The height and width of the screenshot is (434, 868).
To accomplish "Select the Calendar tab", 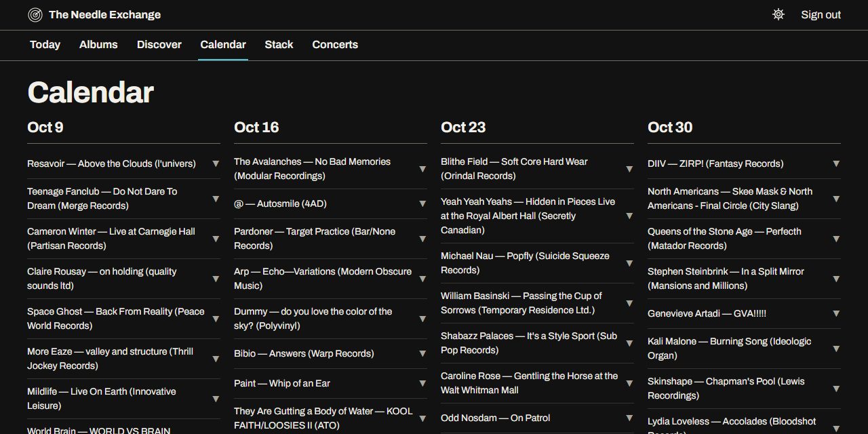I will 223,45.
